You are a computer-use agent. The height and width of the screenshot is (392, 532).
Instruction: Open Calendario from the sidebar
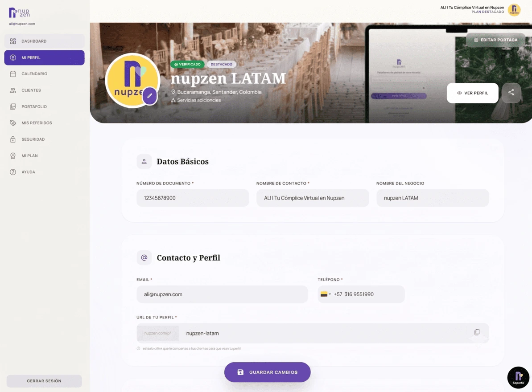pyautogui.click(x=44, y=74)
